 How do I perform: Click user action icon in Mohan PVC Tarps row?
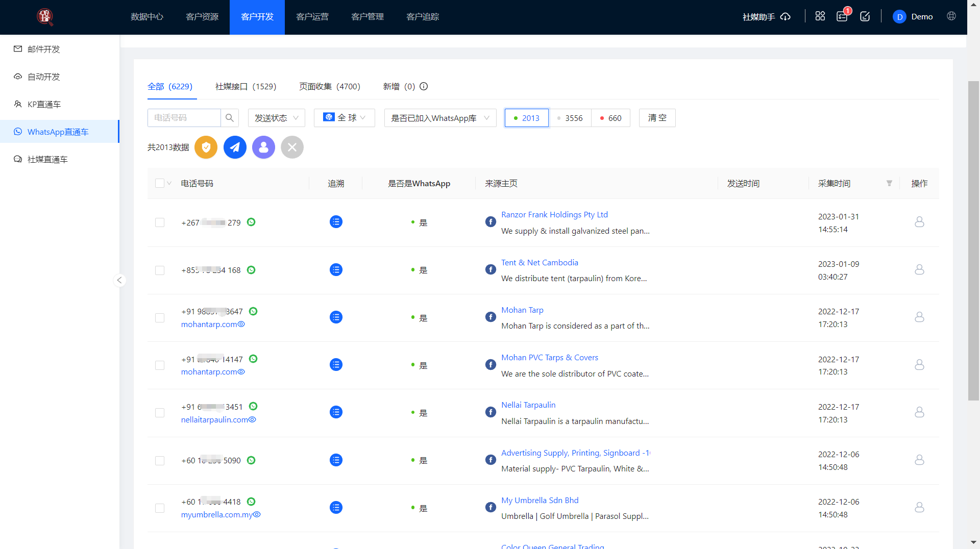tap(919, 365)
